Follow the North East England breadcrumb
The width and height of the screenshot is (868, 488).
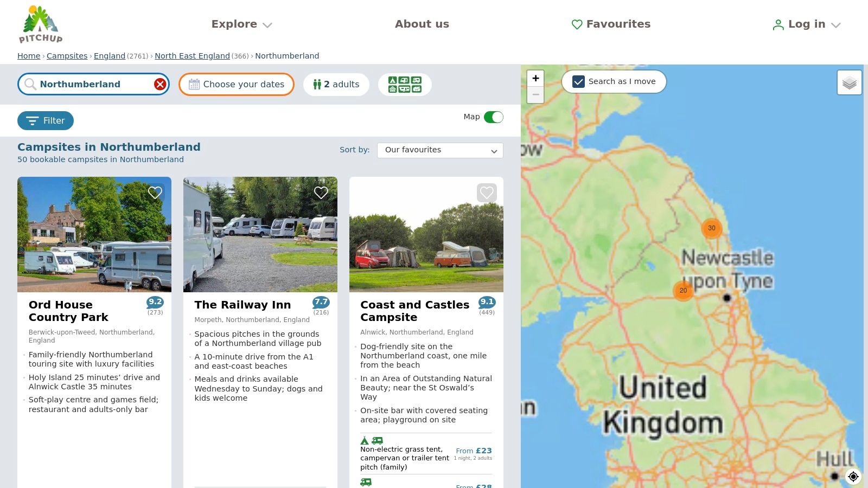tap(192, 56)
